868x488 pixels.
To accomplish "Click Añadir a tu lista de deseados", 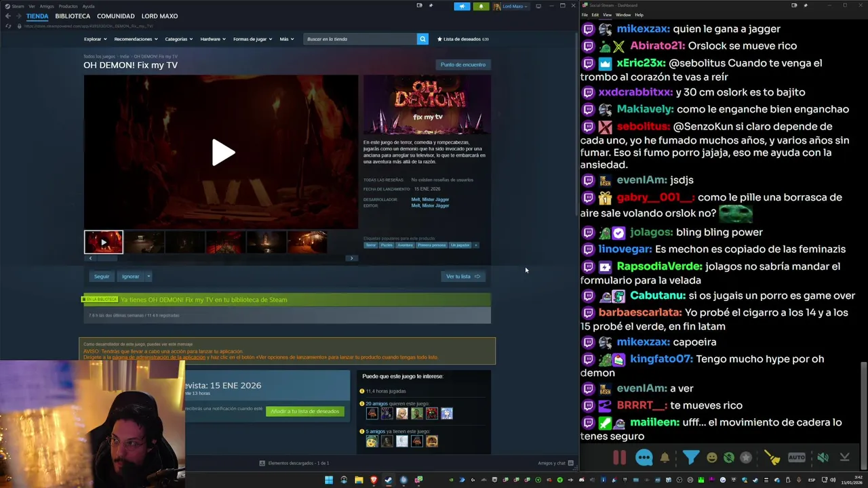I will click(304, 411).
